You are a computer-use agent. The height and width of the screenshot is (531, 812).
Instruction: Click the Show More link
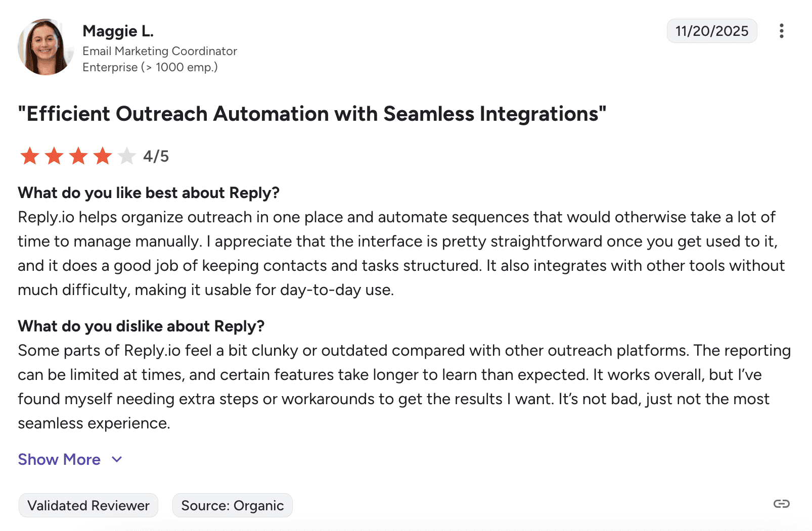(59, 459)
